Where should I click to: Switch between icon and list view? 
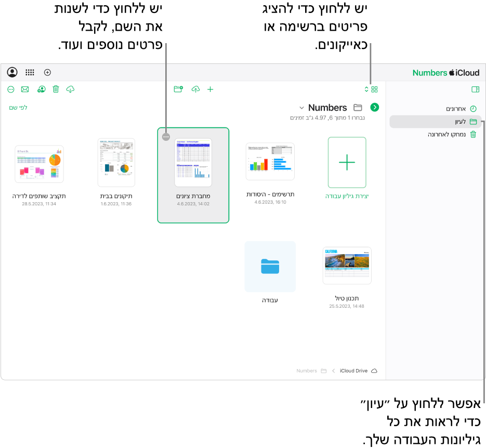pos(371,89)
